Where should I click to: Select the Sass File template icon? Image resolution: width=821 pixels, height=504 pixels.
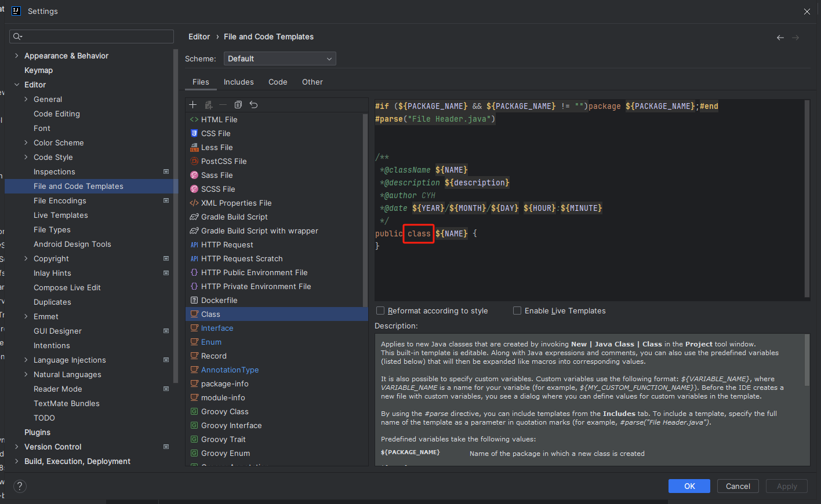click(x=194, y=175)
